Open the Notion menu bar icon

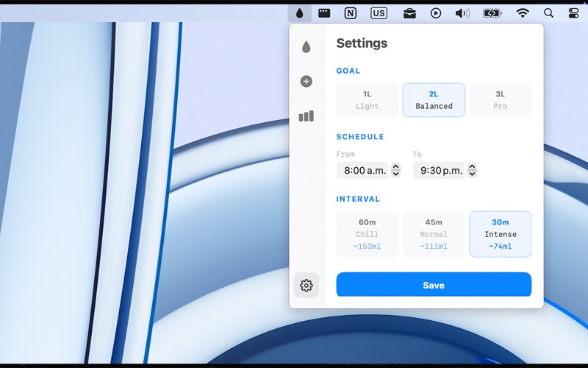(351, 13)
